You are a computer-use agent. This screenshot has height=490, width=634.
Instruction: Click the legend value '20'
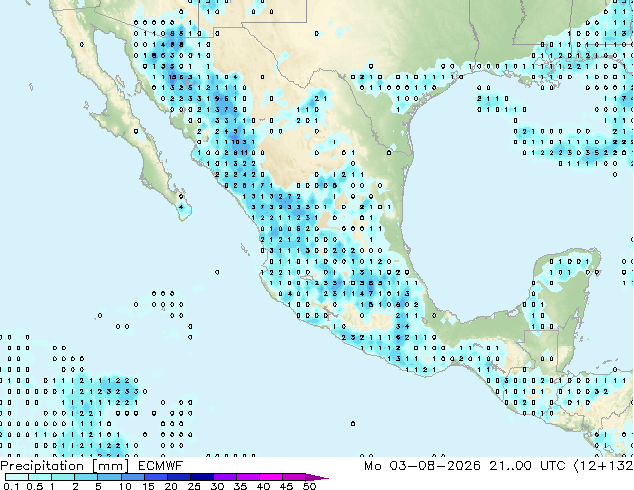(x=171, y=486)
